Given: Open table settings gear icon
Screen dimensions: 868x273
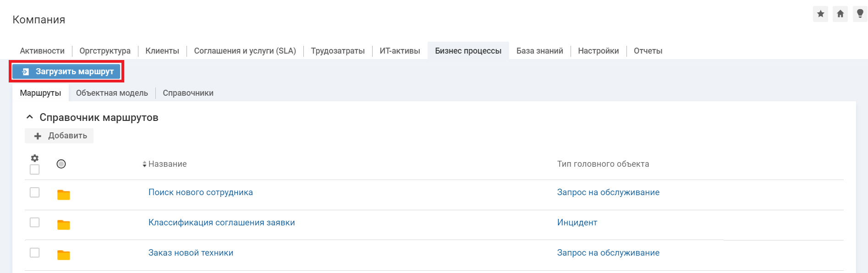Looking at the screenshot, I should click(x=34, y=158).
